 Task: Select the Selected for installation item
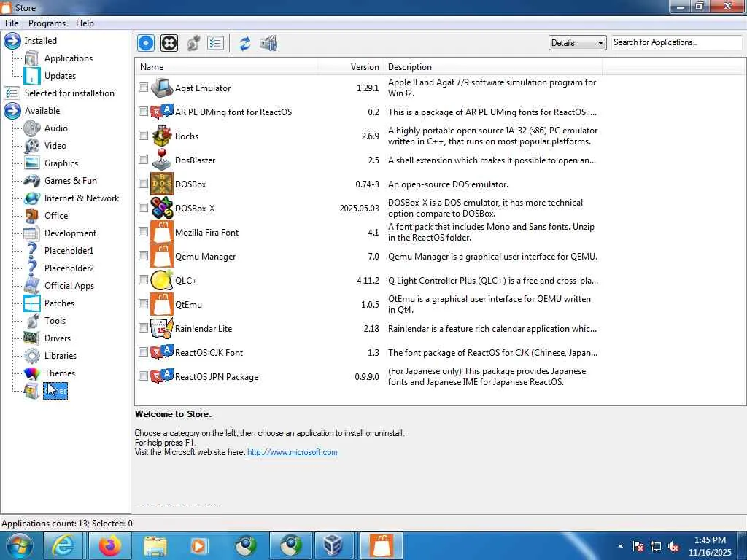[69, 93]
